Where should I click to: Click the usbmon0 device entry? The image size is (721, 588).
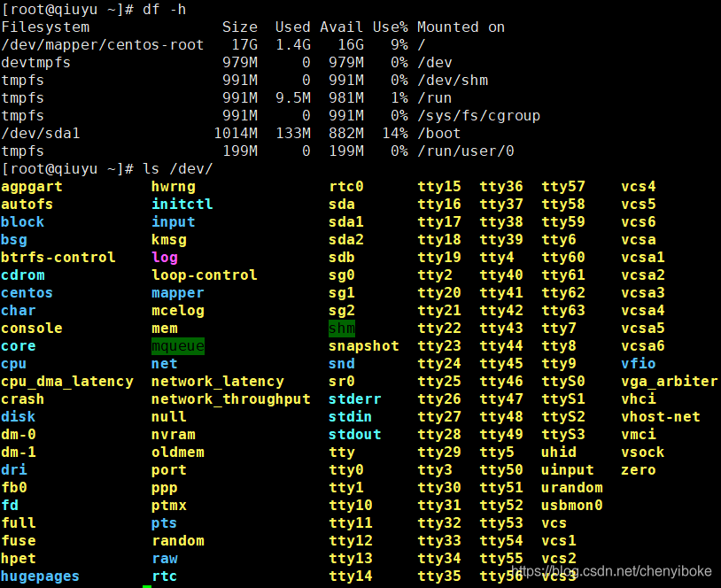pos(572,506)
